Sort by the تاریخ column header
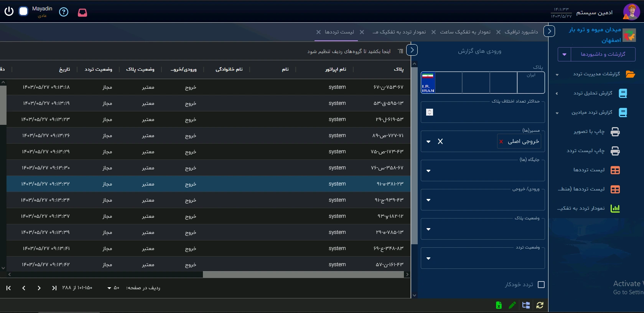 click(x=64, y=69)
